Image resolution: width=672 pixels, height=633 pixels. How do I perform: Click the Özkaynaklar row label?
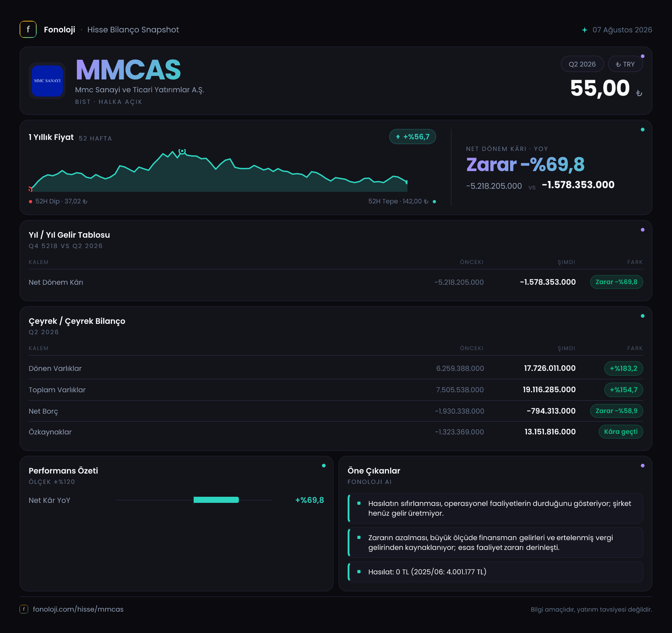(50, 432)
